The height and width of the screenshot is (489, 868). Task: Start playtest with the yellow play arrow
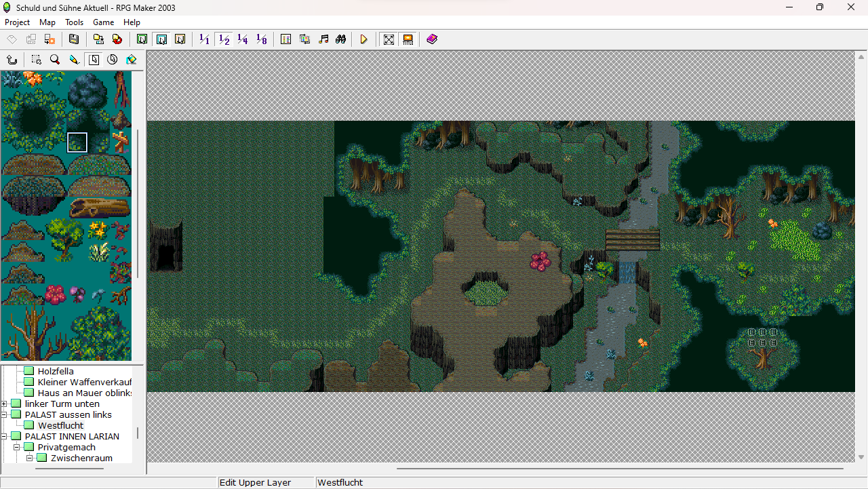tap(364, 39)
